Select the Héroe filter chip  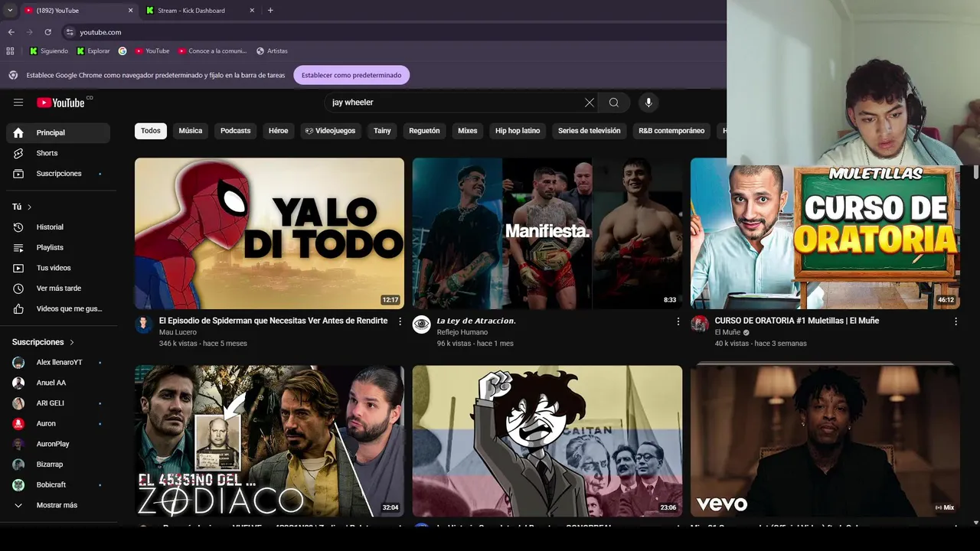279,131
